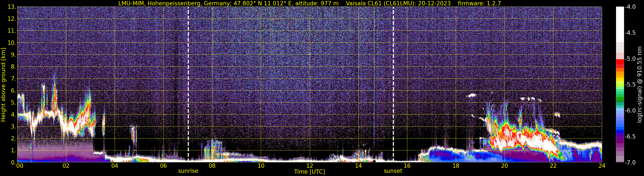Image resolution: width=644 pixels, height=176 pixels.
Task: Click the '20' time axis tick label
Action: (505, 166)
